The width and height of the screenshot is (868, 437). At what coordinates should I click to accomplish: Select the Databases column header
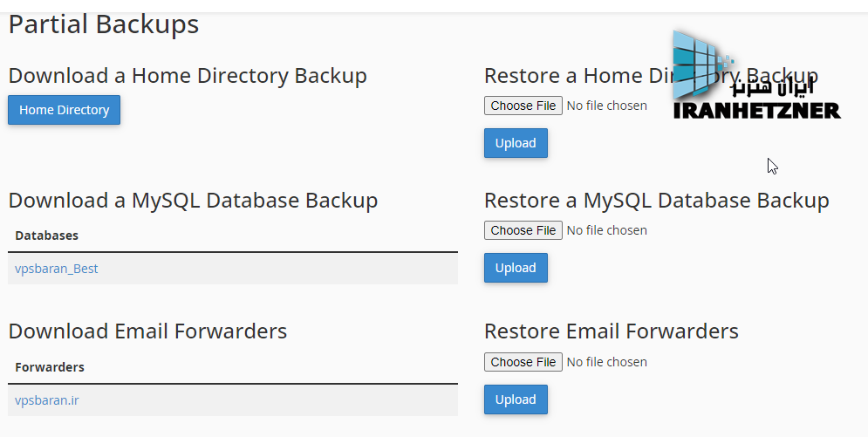coord(46,236)
